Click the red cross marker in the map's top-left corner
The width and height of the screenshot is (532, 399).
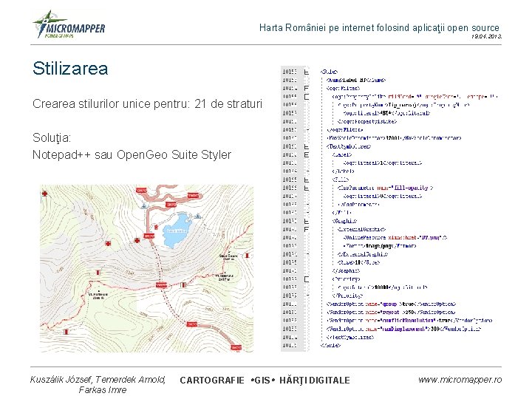click(44, 194)
